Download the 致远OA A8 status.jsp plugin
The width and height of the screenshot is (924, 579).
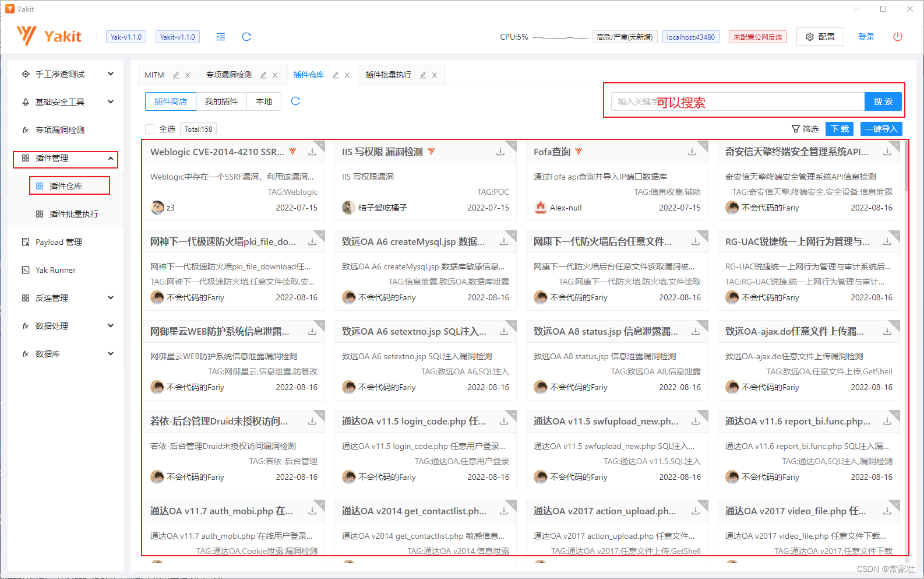click(696, 331)
